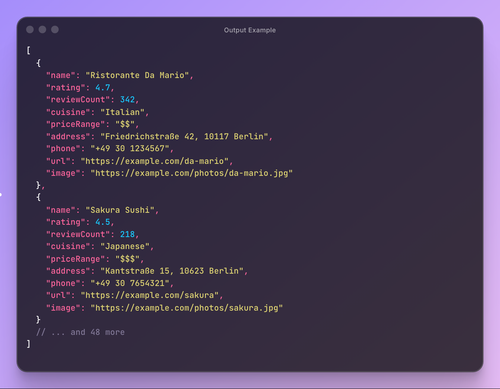Viewport: 500px width, 389px height.
Task: Click the opening square bracket at top
Action: point(28,51)
